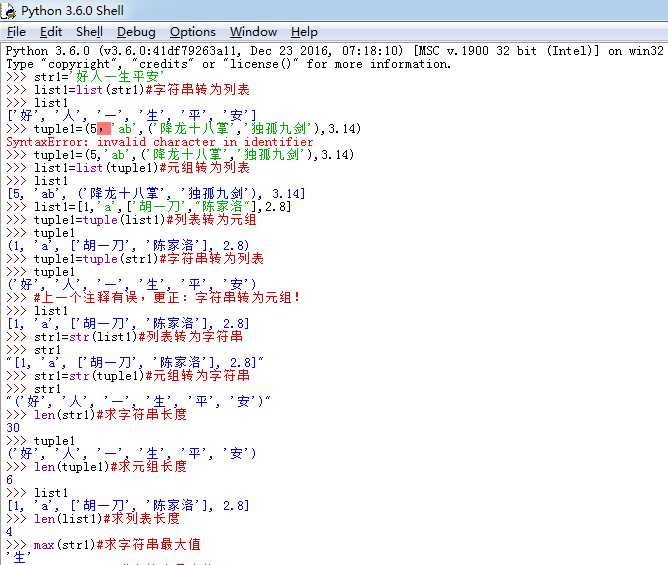Click the Python 3.6.0 Shell window title

tap(72, 11)
